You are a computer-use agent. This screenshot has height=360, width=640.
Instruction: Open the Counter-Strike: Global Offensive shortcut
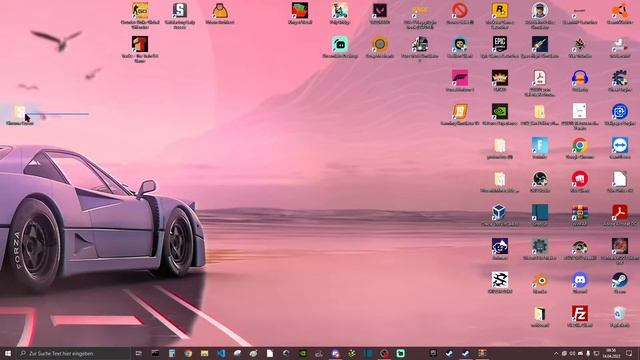[x=140, y=15]
